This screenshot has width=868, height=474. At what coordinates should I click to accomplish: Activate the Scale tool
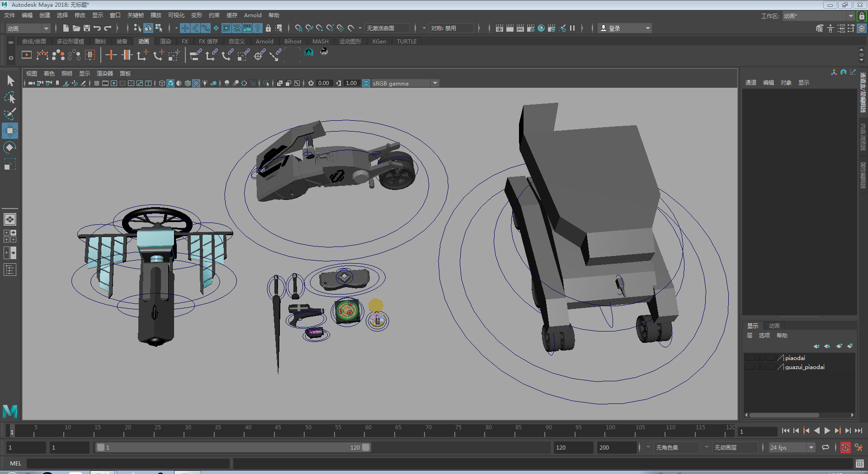tap(10, 164)
